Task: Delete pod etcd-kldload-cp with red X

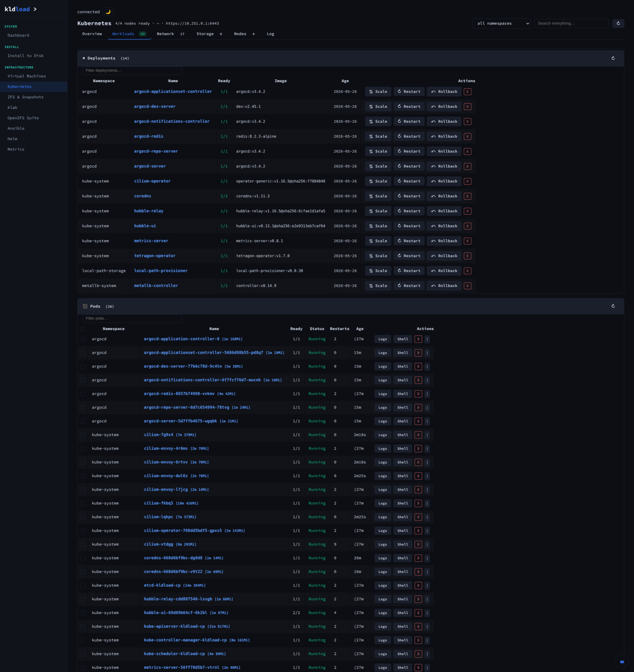Action: [x=418, y=585]
